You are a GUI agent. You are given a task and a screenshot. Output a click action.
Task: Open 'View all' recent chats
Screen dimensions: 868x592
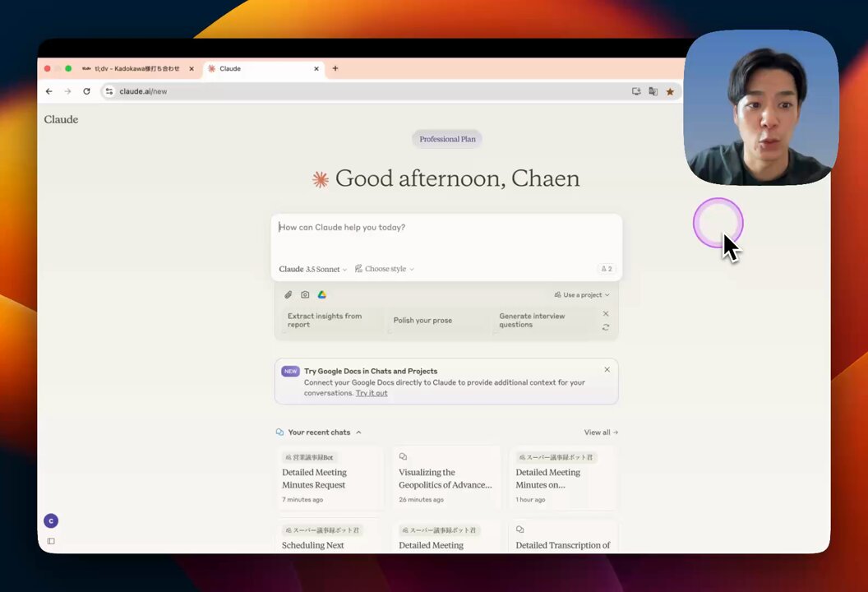(601, 432)
